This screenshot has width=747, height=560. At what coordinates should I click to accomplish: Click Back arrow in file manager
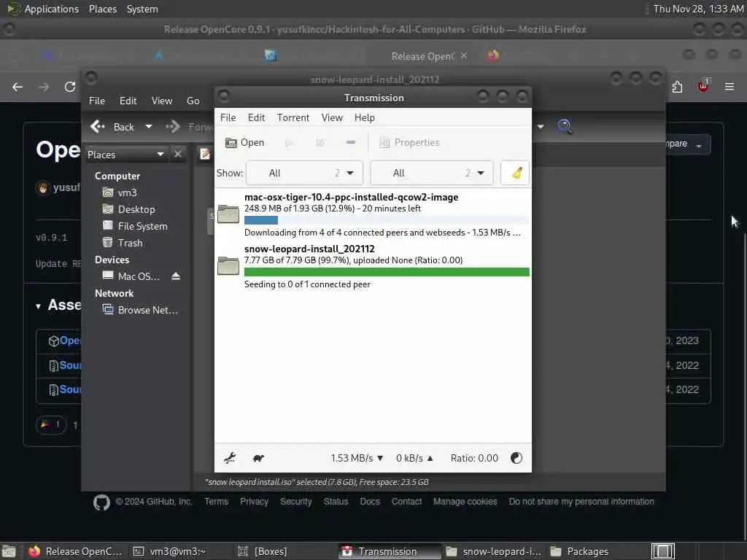click(112, 127)
